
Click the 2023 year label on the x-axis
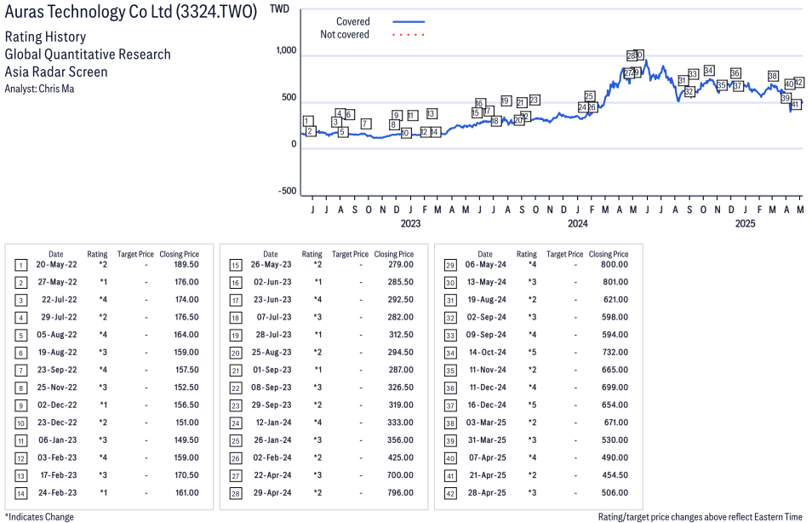click(x=410, y=223)
